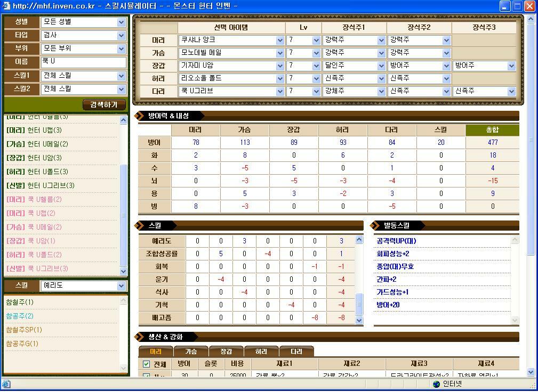Check the material row checkbox below 전체
The width and height of the screenshot is (538, 392).
(147, 374)
